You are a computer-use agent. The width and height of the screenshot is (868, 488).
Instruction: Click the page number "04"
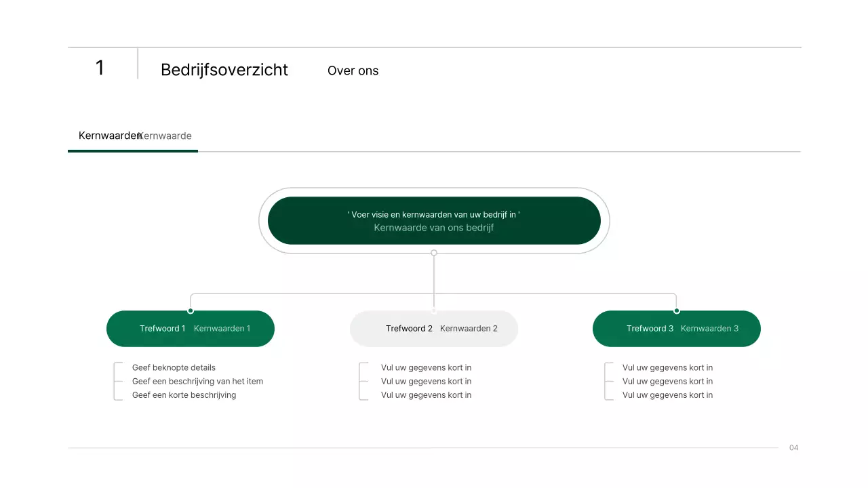pyautogui.click(x=793, y=447)
